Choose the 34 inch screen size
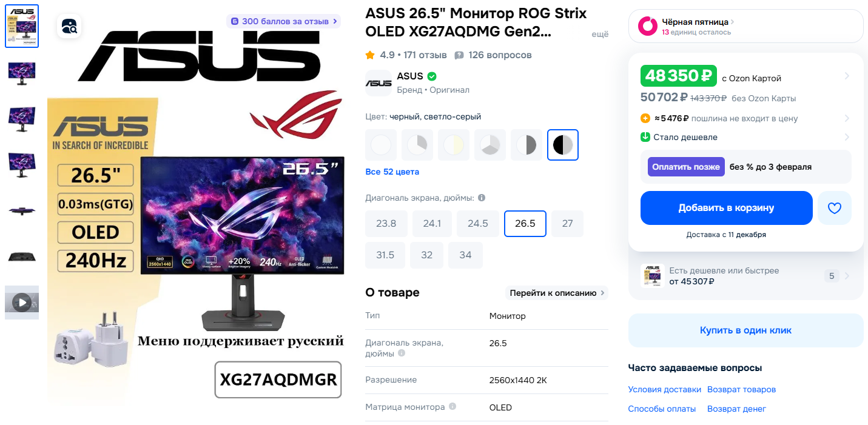This screenshot has height=425, width=868. pyautogui.click(x=465, y=255)
